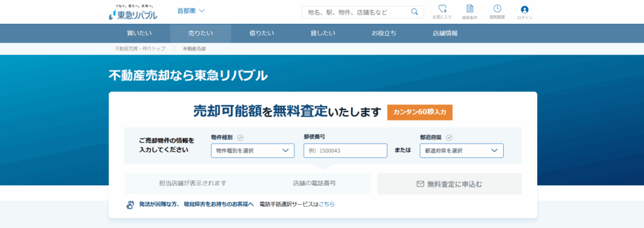
Task: Select the 貸したい menu item
Action: click(x=323, y=33)
